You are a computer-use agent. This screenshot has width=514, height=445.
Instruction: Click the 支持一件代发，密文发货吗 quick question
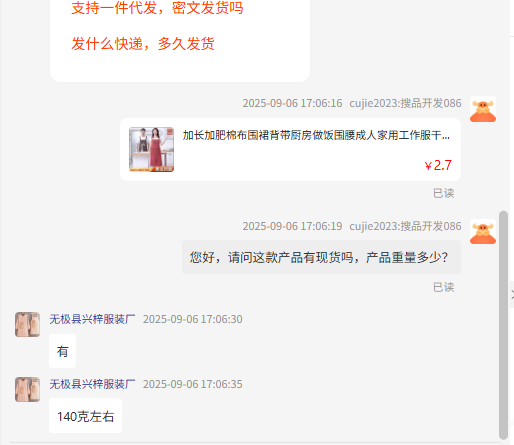[x=157, y=8]
